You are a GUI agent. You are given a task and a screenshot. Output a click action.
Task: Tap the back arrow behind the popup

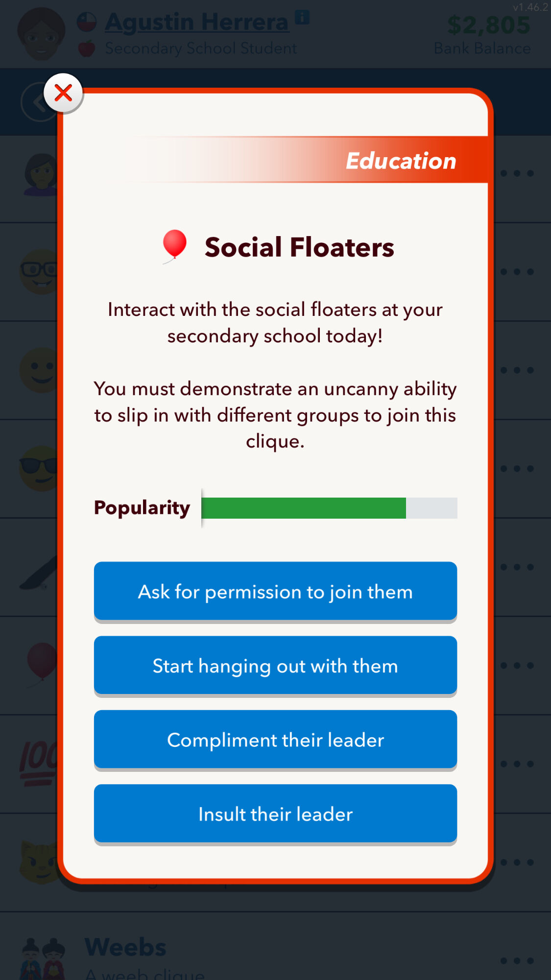[x=40, y=102]
